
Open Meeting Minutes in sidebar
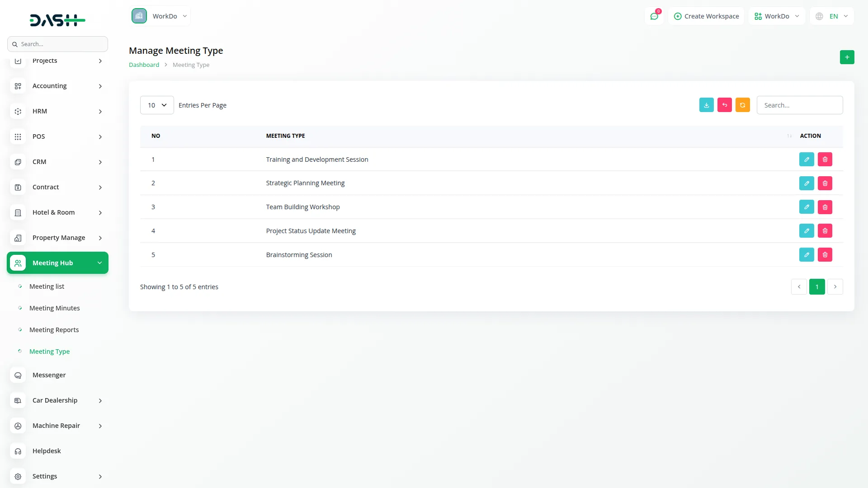54,308
